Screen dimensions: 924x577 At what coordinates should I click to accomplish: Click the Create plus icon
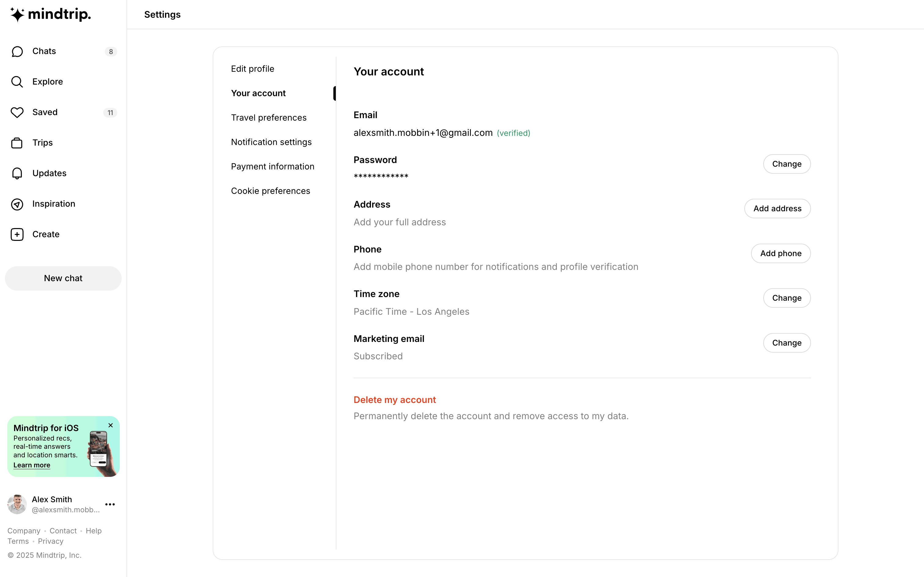[x=17, y=234]
